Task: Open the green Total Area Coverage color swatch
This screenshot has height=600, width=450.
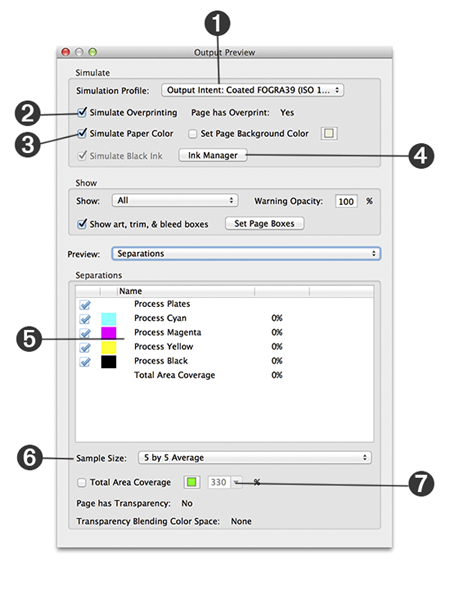Action: (x=192, y=482)
